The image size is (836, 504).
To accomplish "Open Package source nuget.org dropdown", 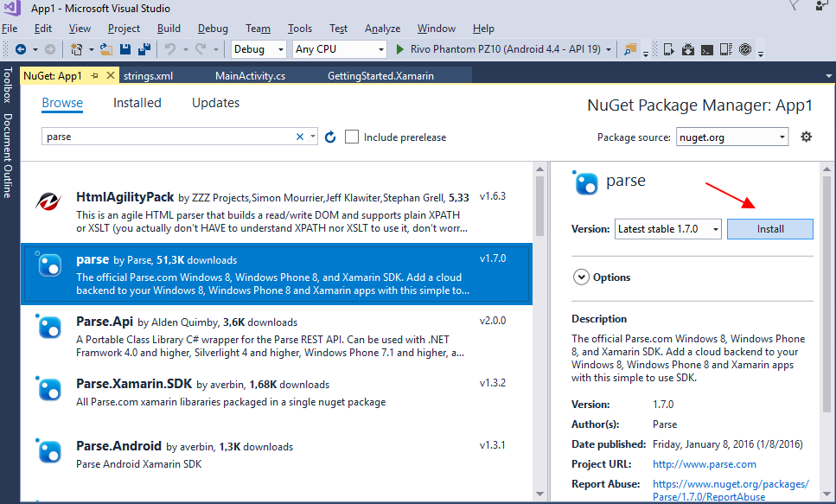I will click(732, 137).
